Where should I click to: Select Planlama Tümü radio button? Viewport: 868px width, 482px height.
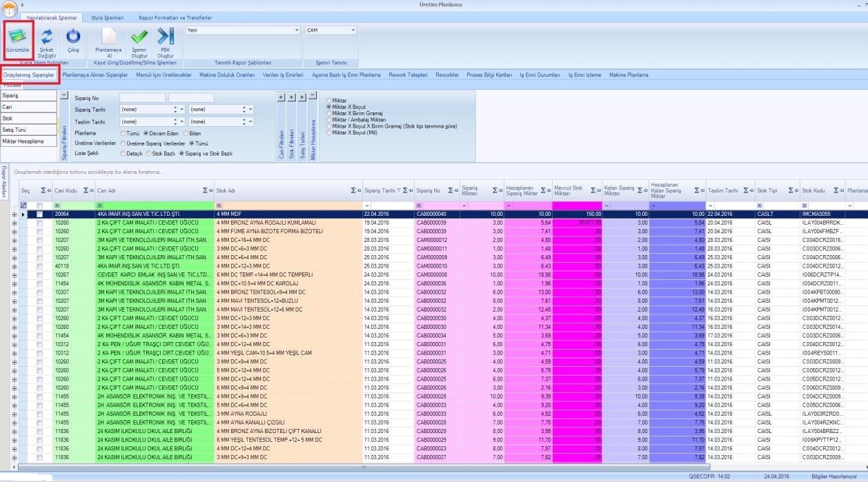123,133
